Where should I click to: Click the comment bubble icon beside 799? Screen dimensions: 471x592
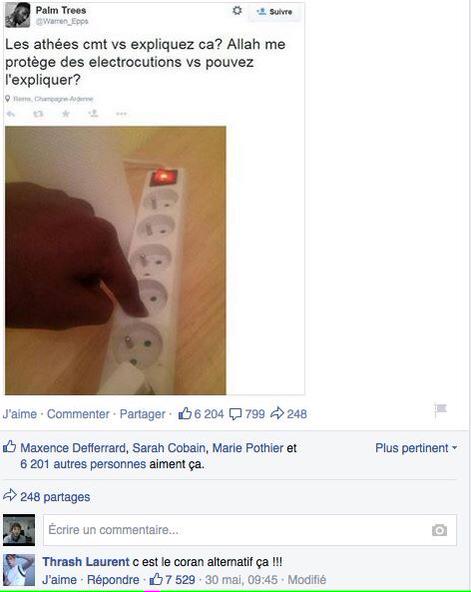236,414
